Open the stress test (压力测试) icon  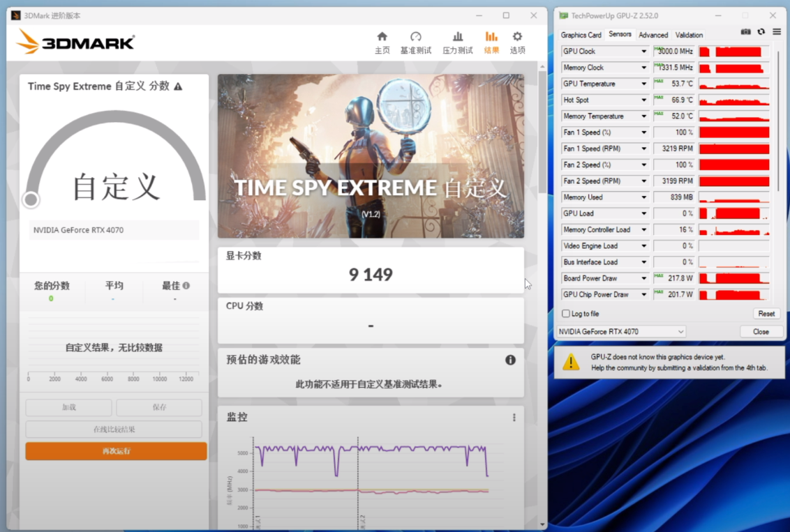458,37
